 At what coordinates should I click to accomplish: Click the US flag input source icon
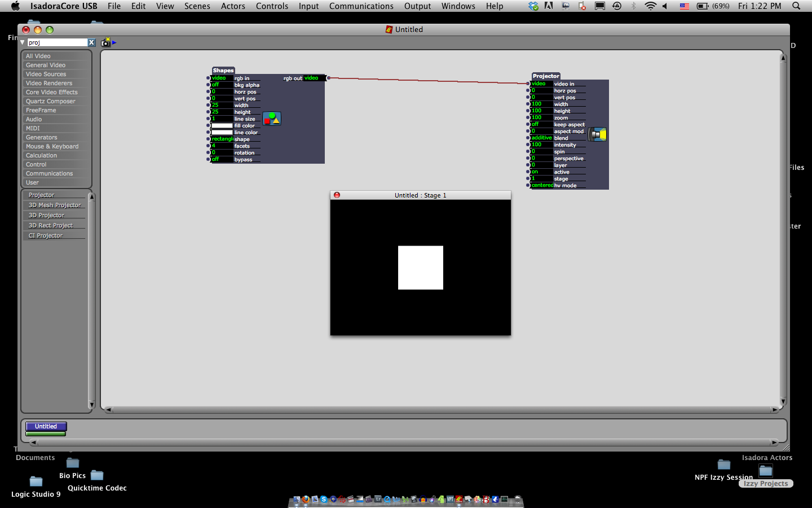pos(684,6)
